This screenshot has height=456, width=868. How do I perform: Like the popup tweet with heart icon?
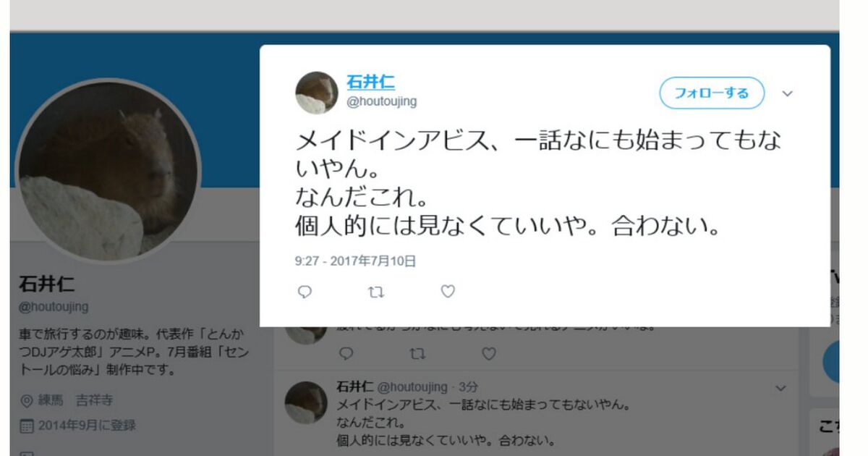(x=448, y=292)
